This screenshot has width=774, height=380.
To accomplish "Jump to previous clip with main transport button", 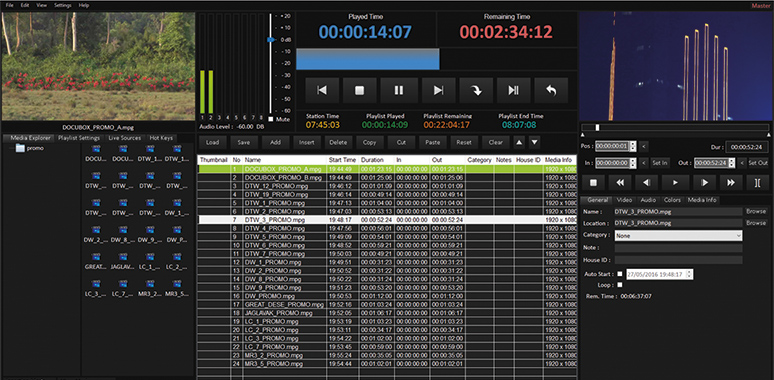I will pyautogui.click(x=322, y=90).
